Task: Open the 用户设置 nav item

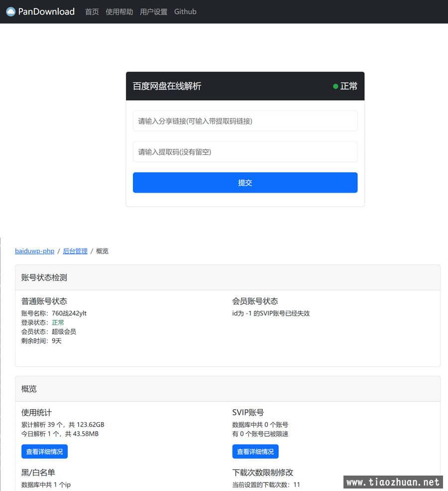Action: pyautogui.click(x=153, y=12)
